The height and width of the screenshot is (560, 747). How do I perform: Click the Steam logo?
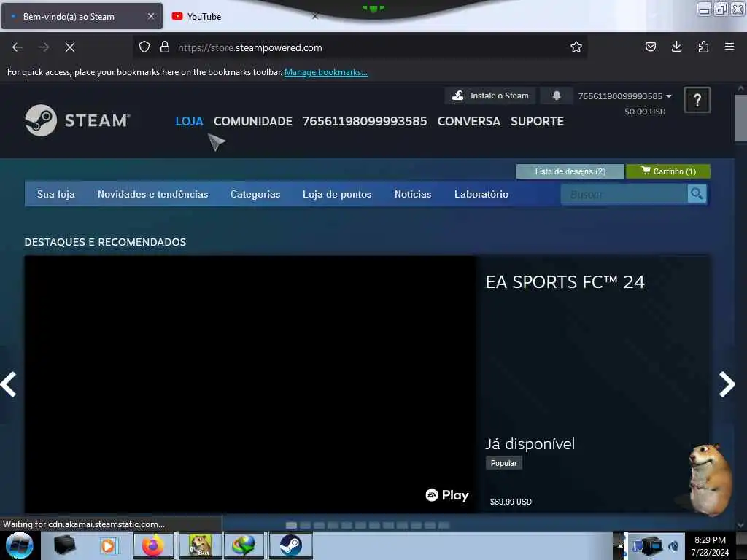click(x=77, y=120)
